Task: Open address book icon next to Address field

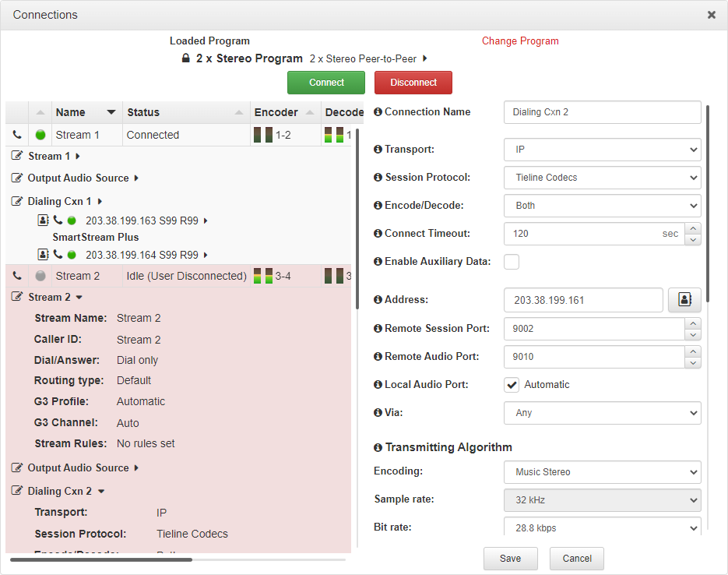Action: (684, 300)
